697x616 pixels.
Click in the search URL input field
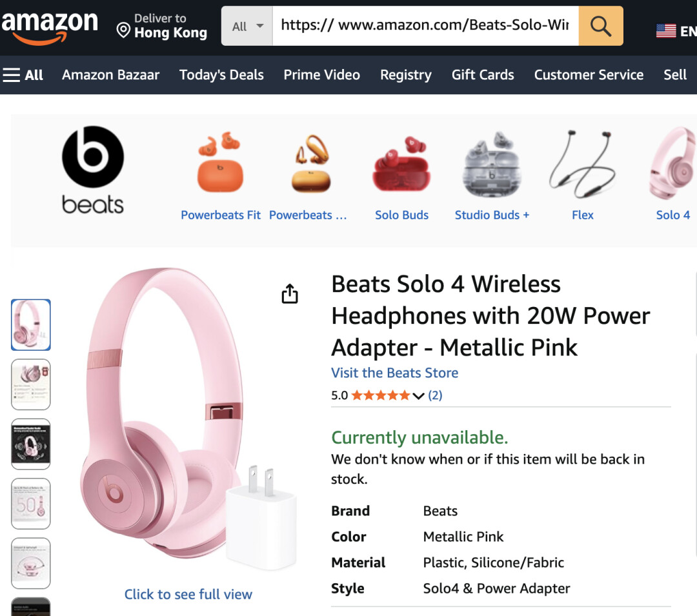[425, 26]
